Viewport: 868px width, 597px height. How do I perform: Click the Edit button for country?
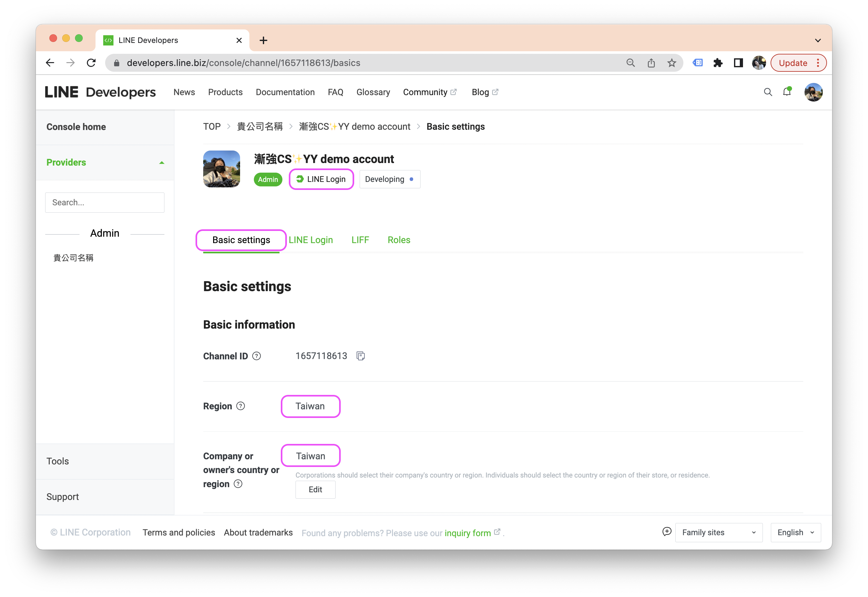pos(315,489)
